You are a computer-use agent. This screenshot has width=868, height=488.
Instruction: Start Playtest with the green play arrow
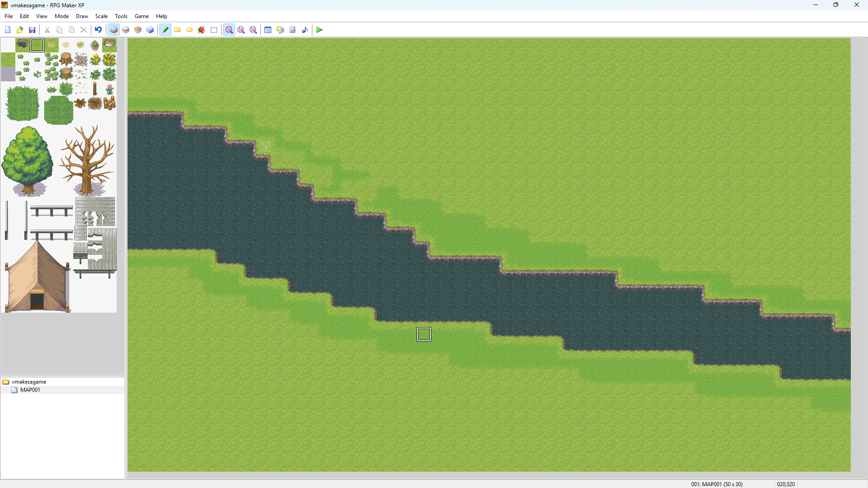tap(320, 30)
